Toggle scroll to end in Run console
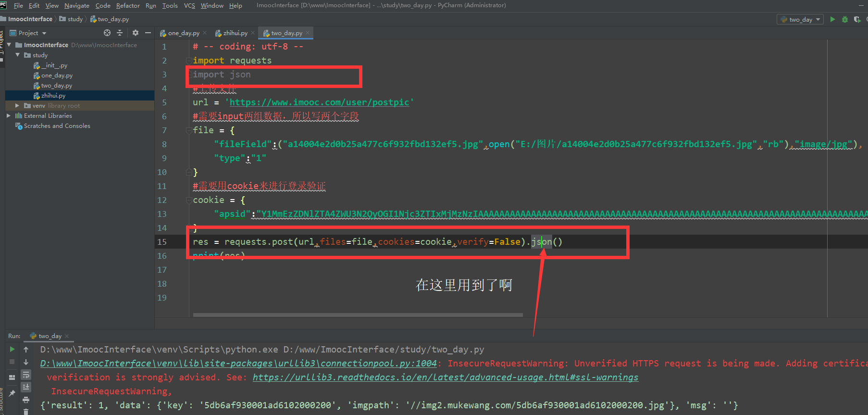 tap(26, 387)
